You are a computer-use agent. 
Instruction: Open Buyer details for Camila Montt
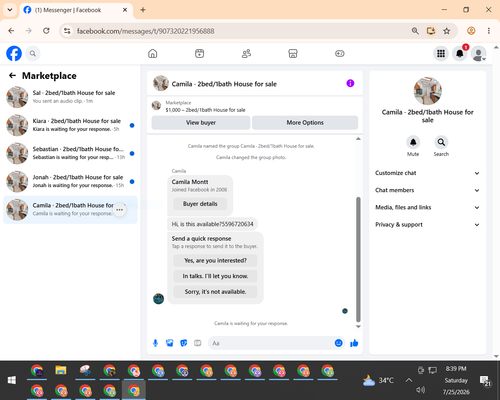(x=200, y=204)
